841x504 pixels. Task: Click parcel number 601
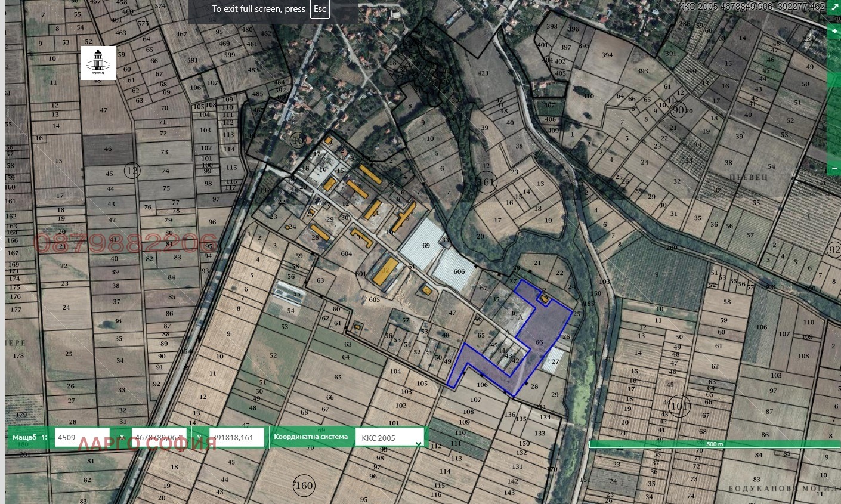[x=360, y=274]
